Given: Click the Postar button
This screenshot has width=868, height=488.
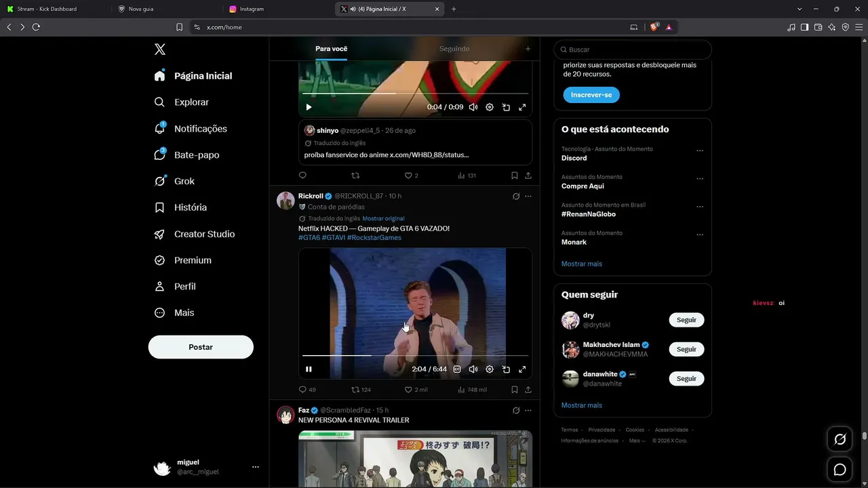Looking at the screenshot, I should pos(201,347).
